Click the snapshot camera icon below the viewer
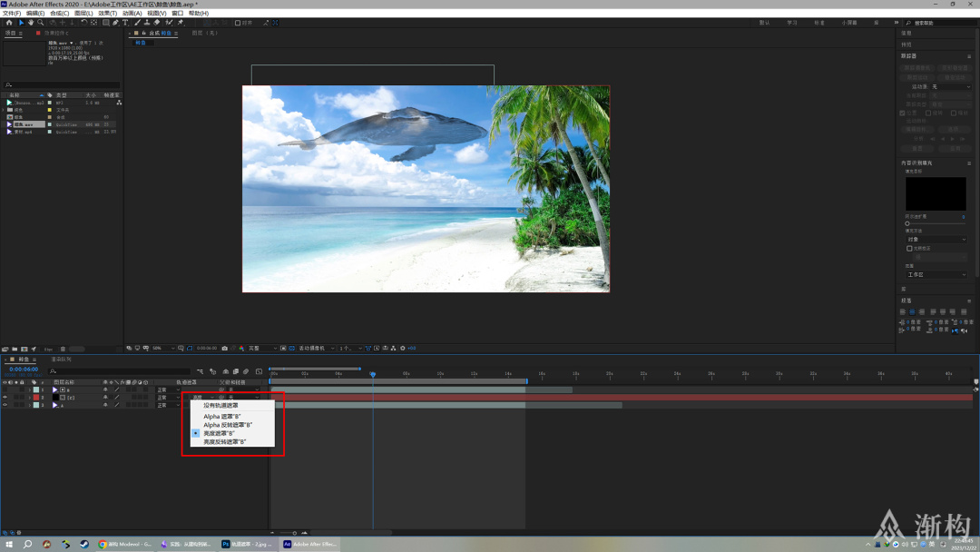The height and width of the screenshot is (552, 980). click(x=224, y=348)
